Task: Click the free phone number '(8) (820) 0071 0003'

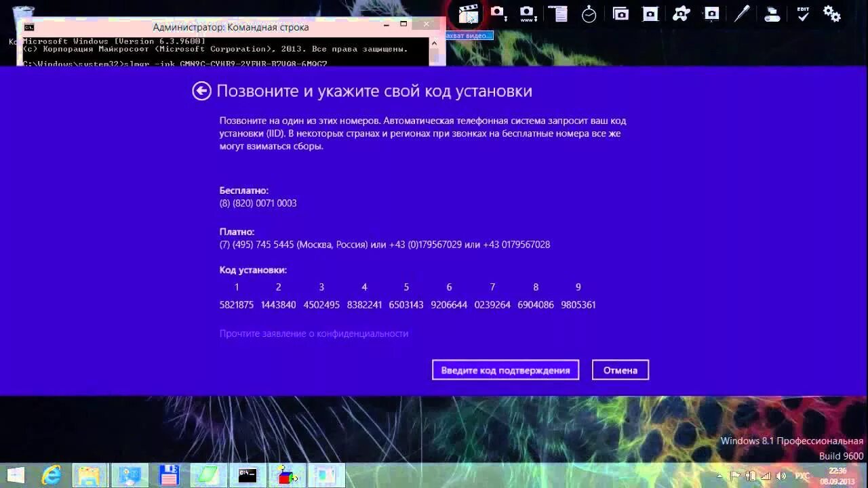Action: click(258, 203)
